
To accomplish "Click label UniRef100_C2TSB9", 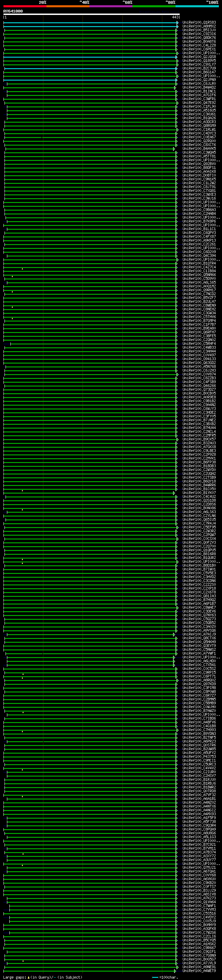I will click(199, 477).
